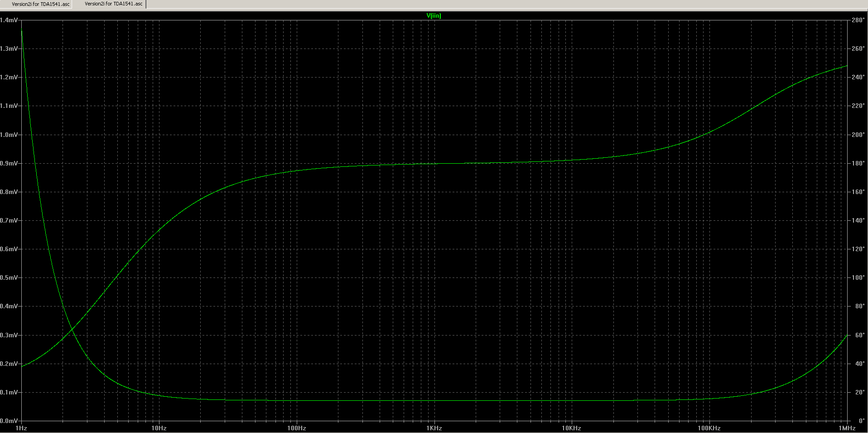Click the 0° phase axis label

pos(861,421)
